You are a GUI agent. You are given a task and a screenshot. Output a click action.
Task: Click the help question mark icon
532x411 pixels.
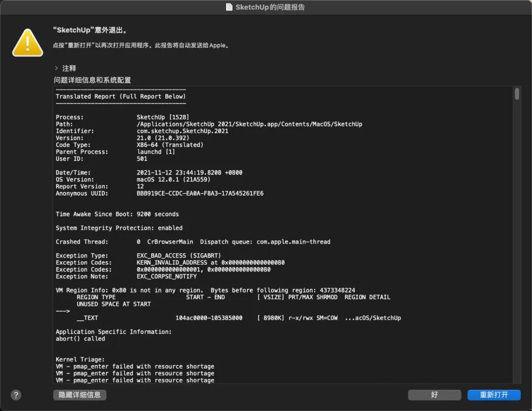click(16, 395)
